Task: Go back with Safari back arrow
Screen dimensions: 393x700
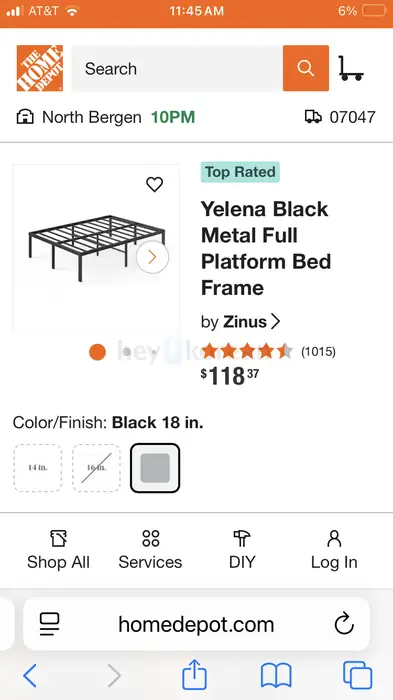Action: [30, 675]
